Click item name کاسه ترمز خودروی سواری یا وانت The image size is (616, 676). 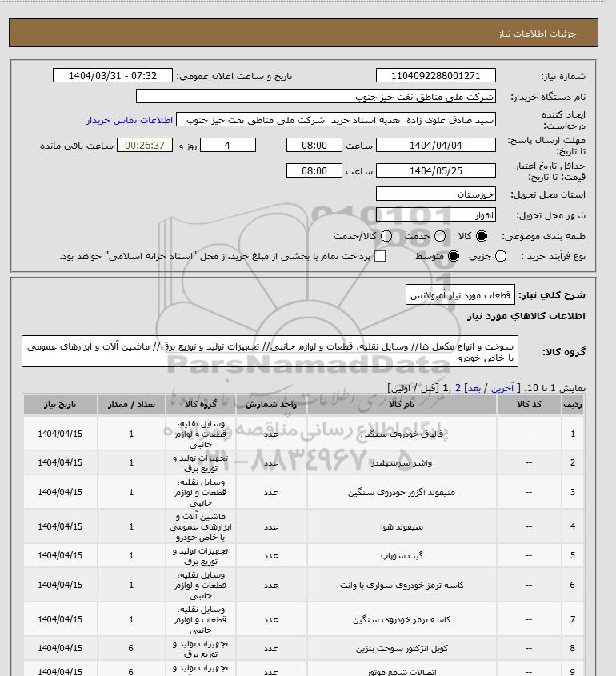coord(402,586)
